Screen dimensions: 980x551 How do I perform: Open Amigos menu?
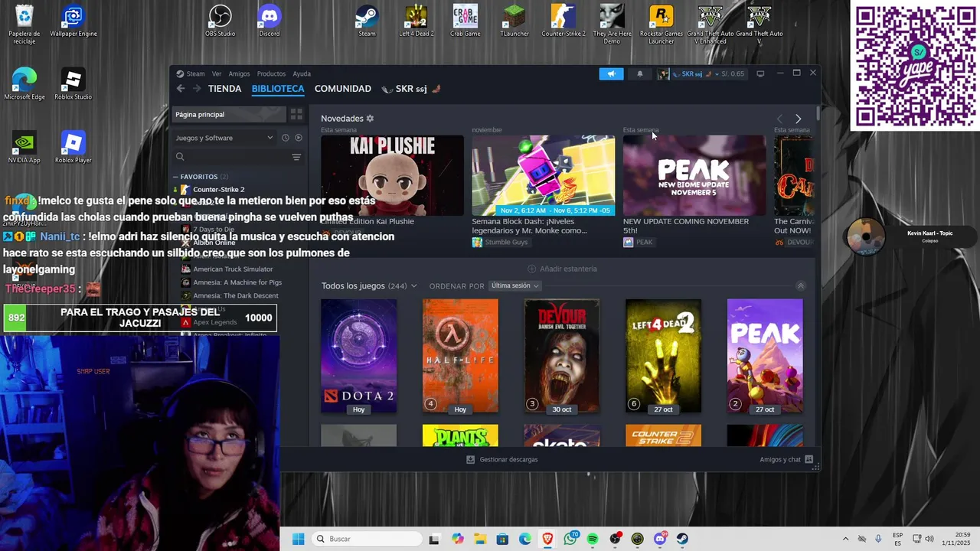(239, 74)
